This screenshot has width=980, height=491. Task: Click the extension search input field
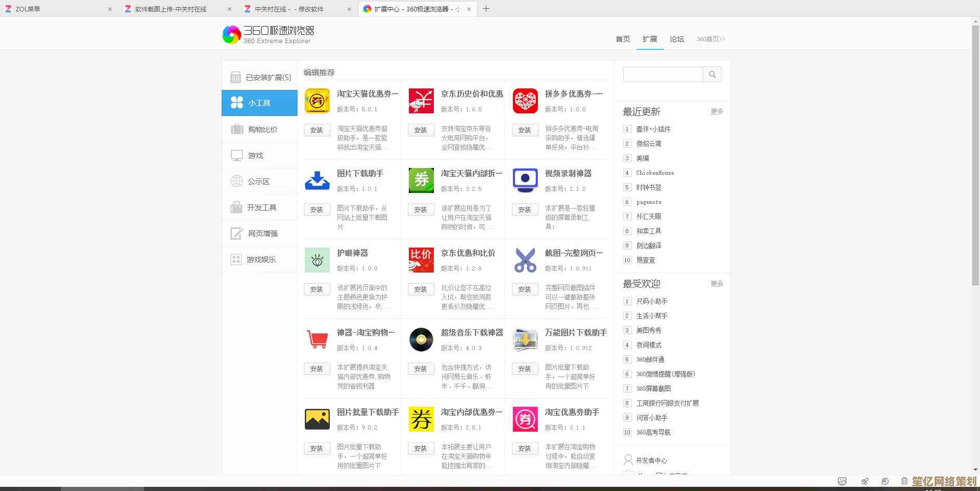coord(663,74)
